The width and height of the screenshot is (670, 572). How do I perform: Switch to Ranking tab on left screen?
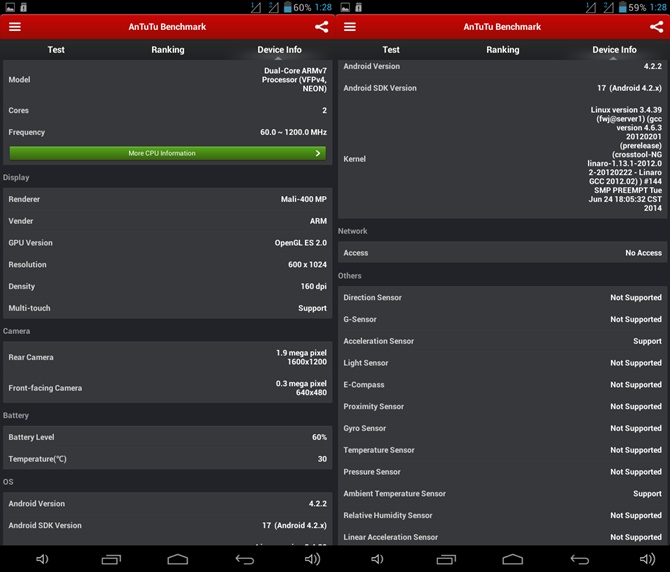tap(168, 50)
